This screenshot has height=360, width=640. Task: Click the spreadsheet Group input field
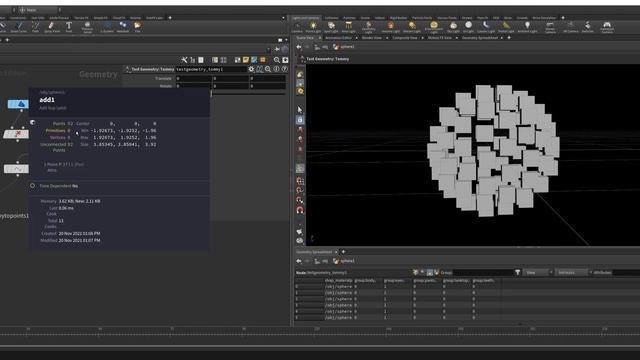(483, 272)
